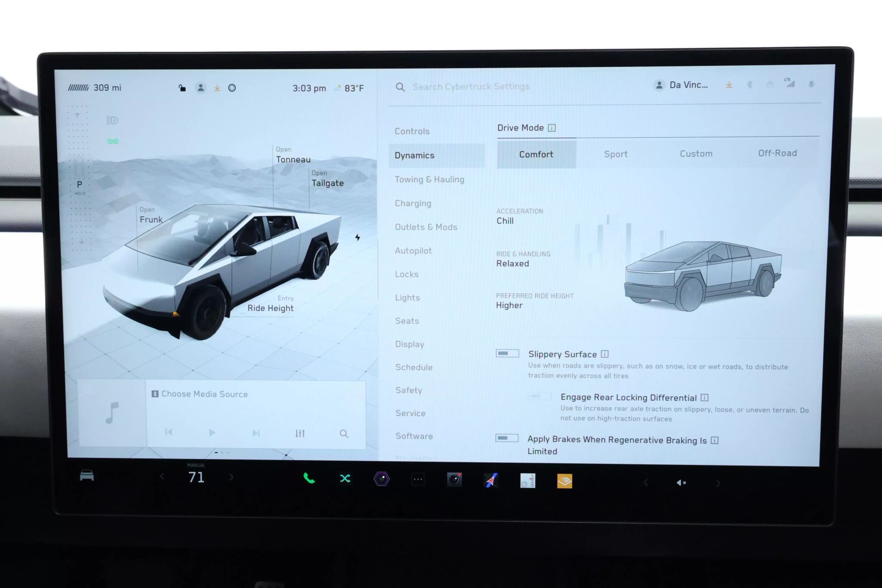This screenshot has width=882, height=588.
Task: Open the Controls settings menu
Action: 412,131
